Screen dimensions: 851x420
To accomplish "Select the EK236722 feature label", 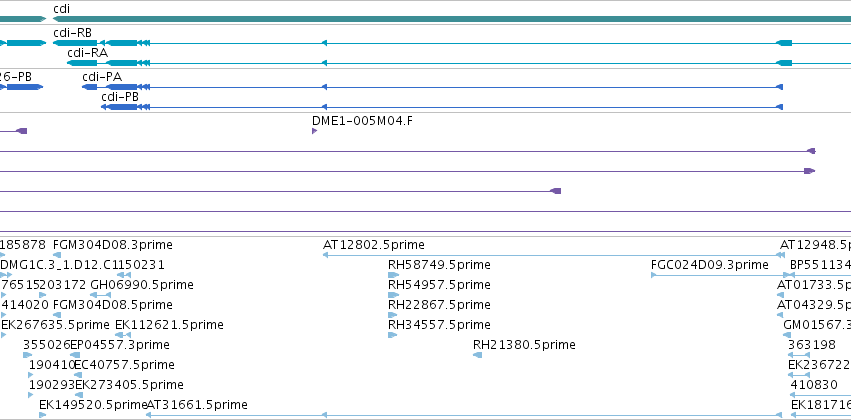I will point(818,365).
